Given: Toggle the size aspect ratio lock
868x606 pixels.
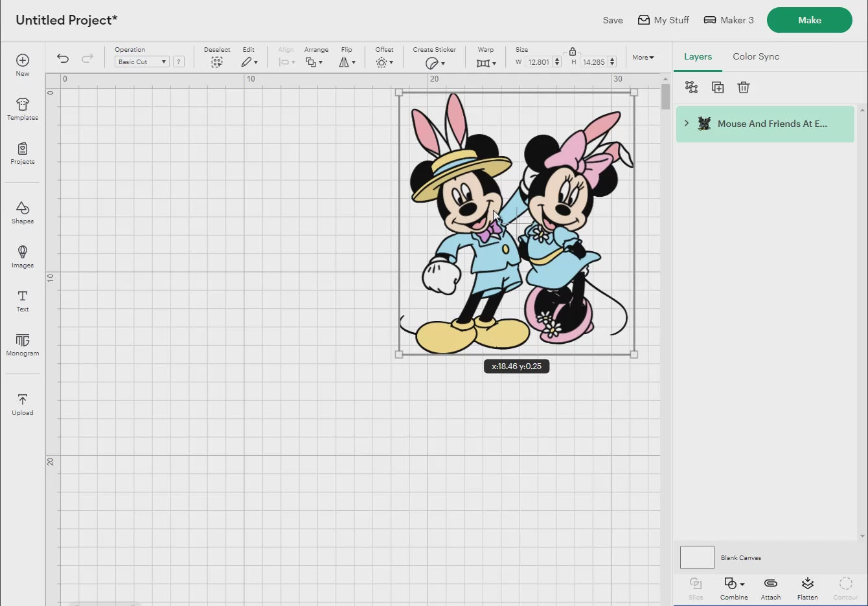Looking at the screenshot, I should click(573, 51).
